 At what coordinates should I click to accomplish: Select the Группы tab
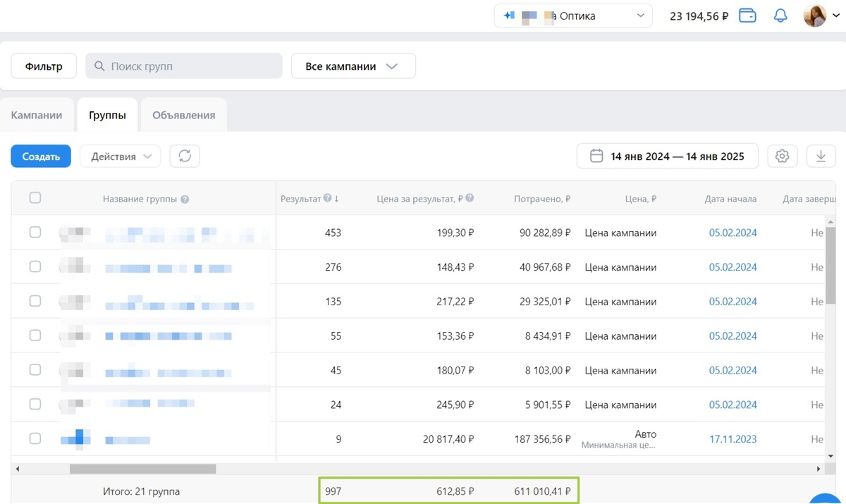point(108,115)
